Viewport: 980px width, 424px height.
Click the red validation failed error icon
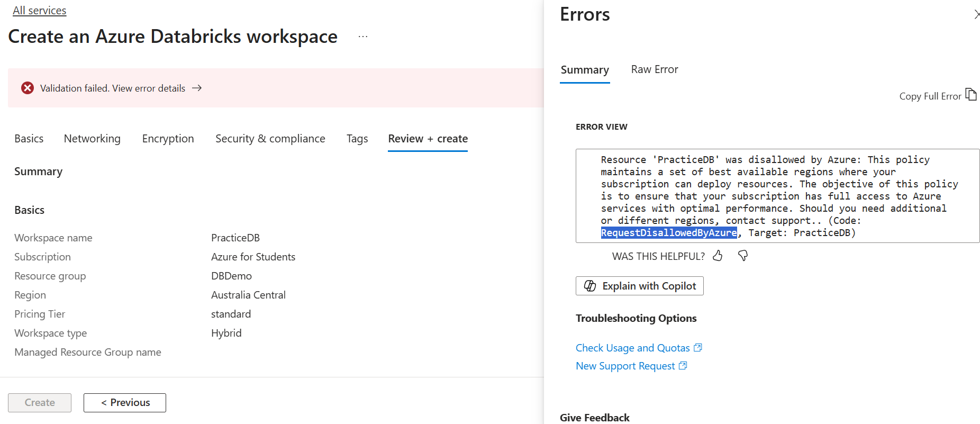[28, 88]
